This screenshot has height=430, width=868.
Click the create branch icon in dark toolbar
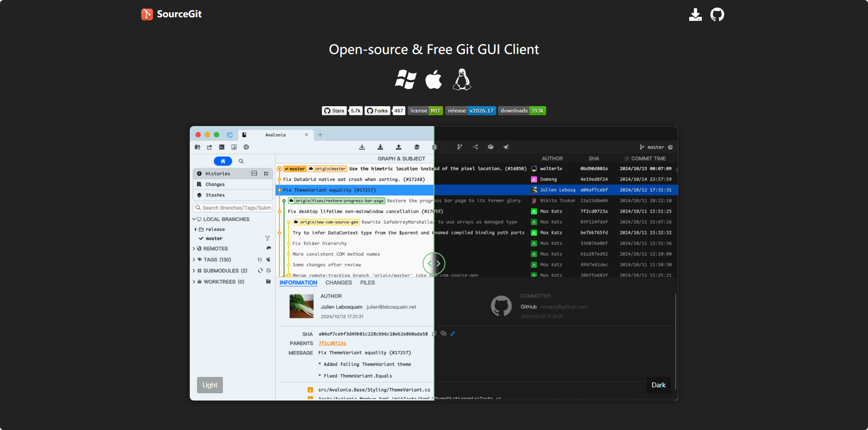tap(459, 147)
